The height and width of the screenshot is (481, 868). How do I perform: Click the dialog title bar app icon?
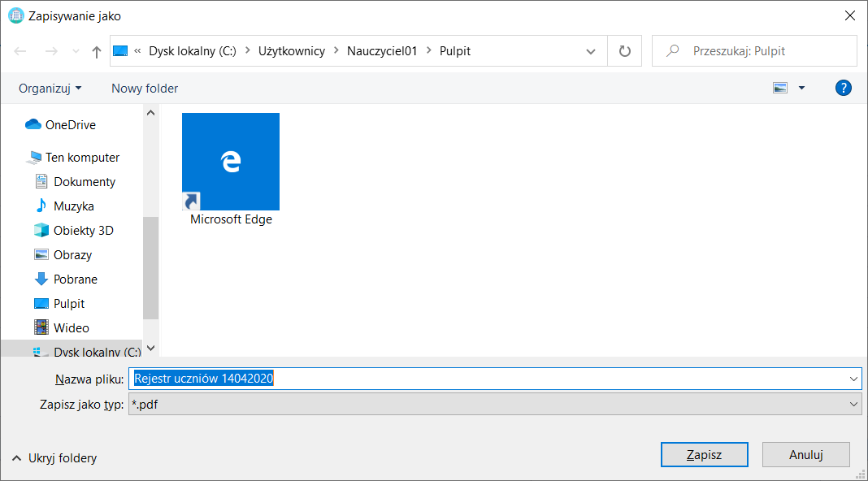16,15
